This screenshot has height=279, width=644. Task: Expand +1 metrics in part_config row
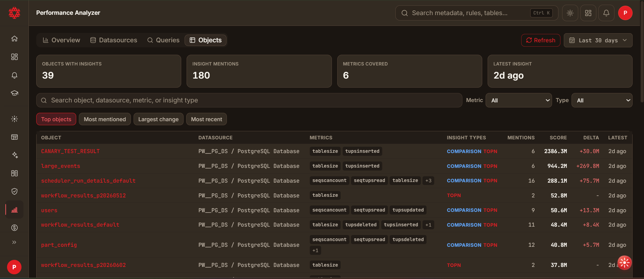[315, 250]
